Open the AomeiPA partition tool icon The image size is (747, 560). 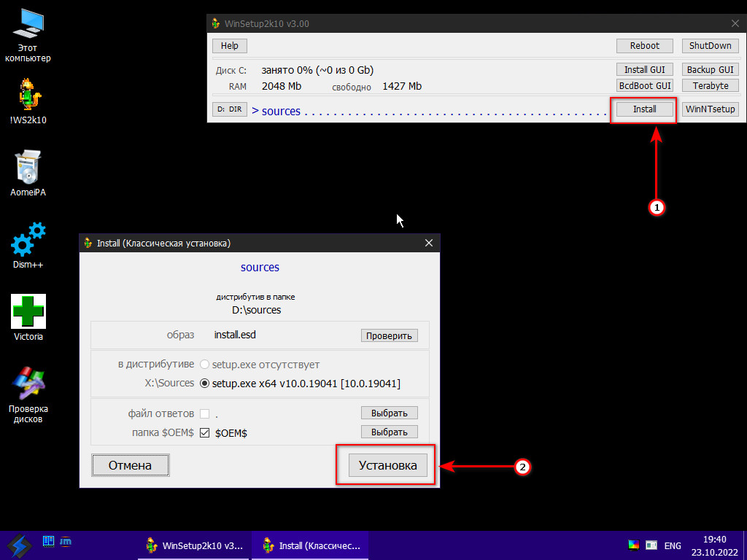(28, 168)
